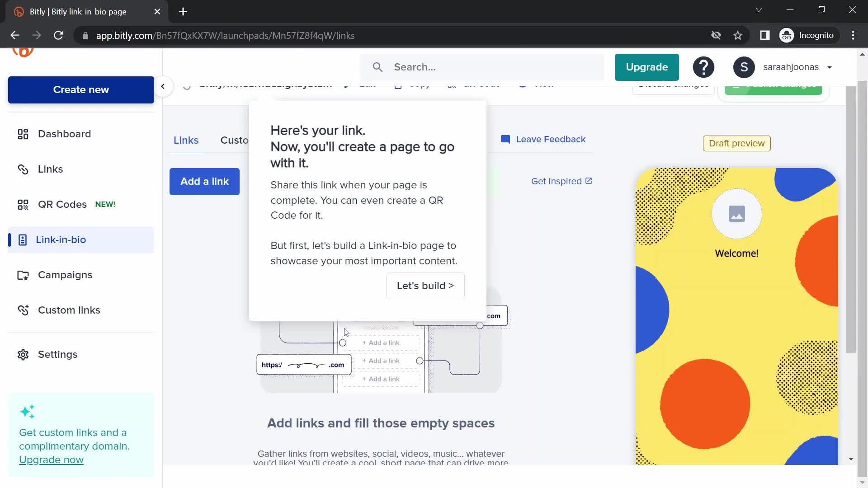Click the Dashboard icon in sidebar
Viewport: 868px width, 488px height.
tap(22, 133)
